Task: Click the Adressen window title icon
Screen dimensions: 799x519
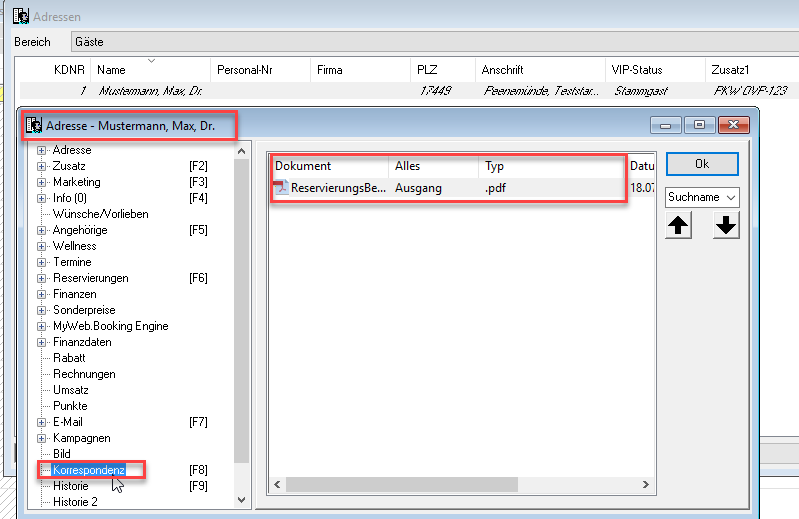Action: point(21,16)
